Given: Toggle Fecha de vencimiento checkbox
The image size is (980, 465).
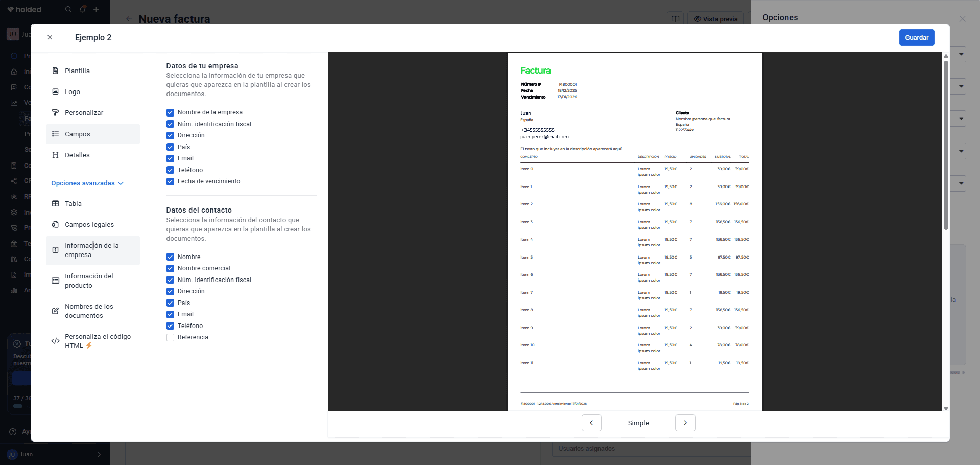Looking at the screenshot, I should point(170,181).
